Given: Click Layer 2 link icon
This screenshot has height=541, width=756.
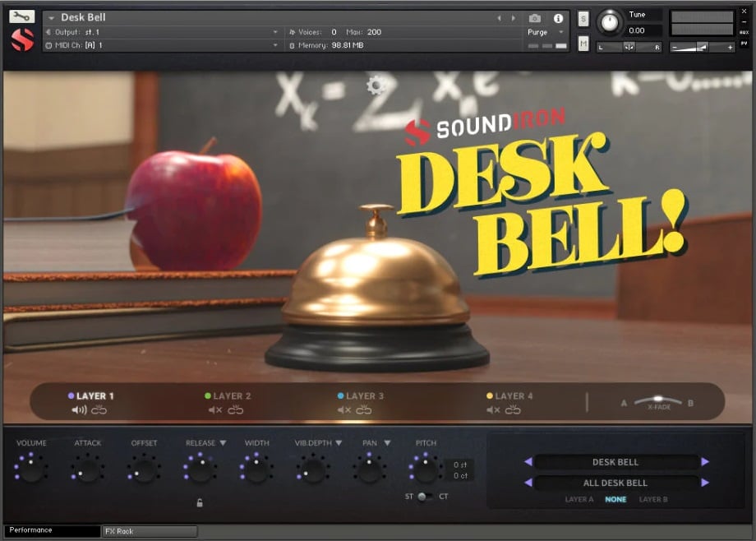Looking at the screenshot, I should [x=235, y=410].
